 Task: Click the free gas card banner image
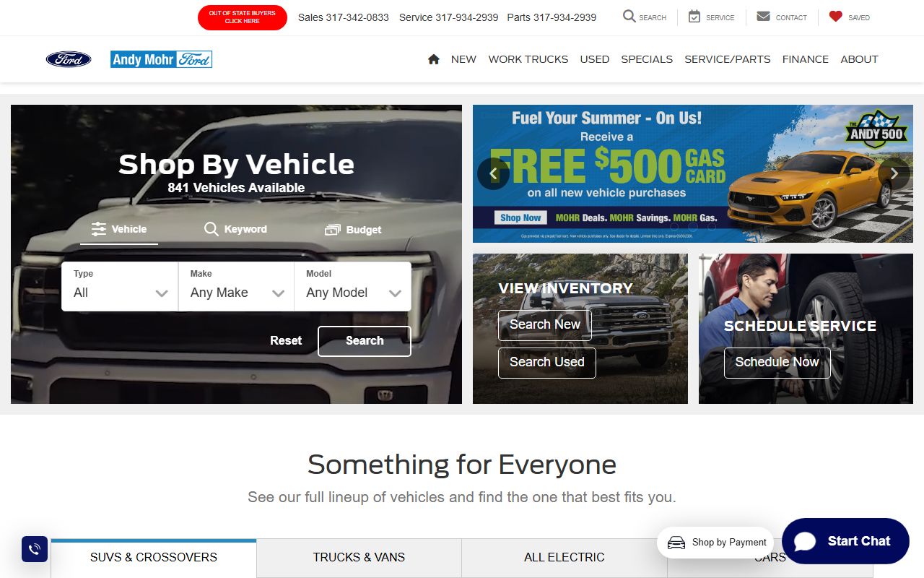[x=693, y=173]
